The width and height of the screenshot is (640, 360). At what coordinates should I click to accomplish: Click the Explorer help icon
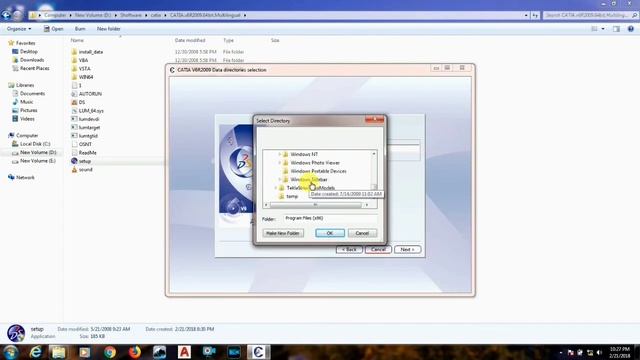(x=631, y=29)
